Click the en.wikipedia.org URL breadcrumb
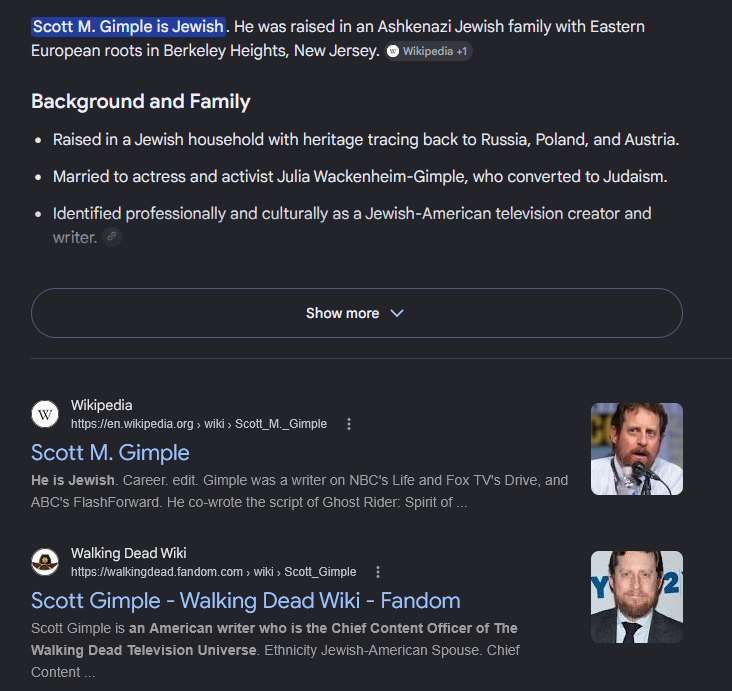732x691 pixels. pyautogui.click(x=199, y=424)
